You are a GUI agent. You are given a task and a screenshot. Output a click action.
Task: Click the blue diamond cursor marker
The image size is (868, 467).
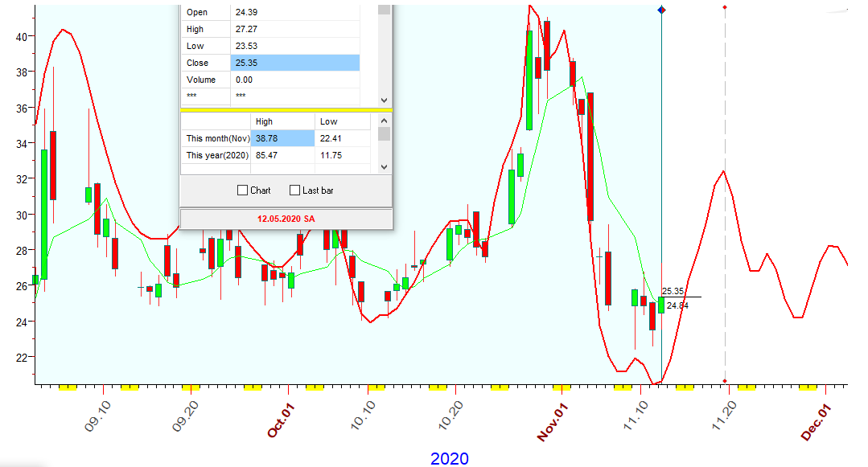tap(661, 10)
